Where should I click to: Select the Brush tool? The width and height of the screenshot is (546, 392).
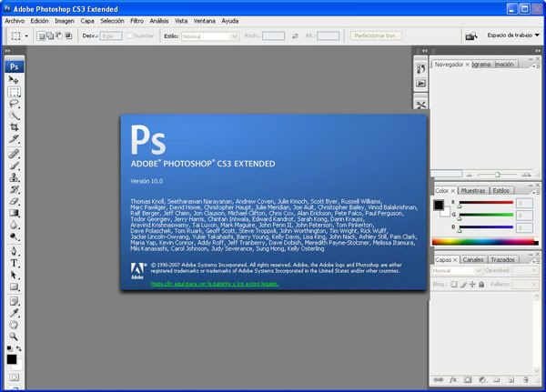14,166
